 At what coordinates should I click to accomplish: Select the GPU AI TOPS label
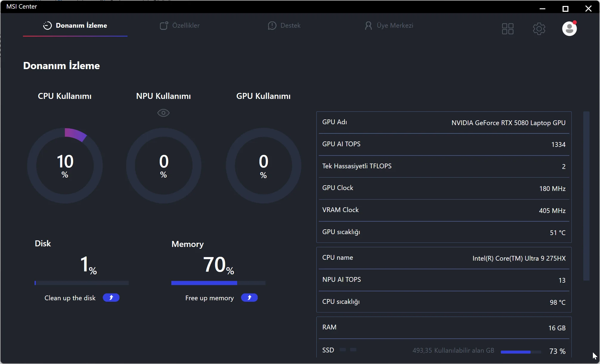(x=341, y=144)
